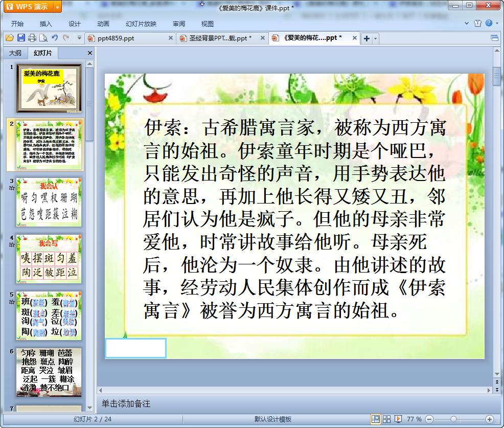Redo the last action

tap(66, 38)
